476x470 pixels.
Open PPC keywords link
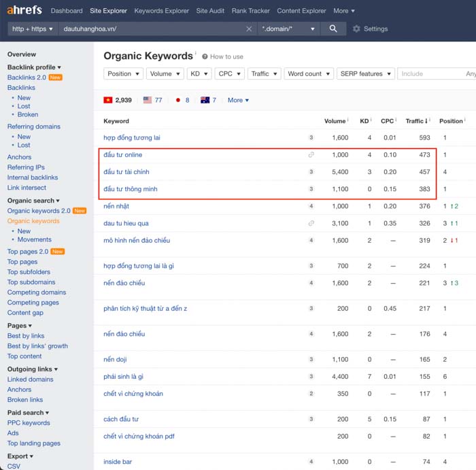point(29,423)
